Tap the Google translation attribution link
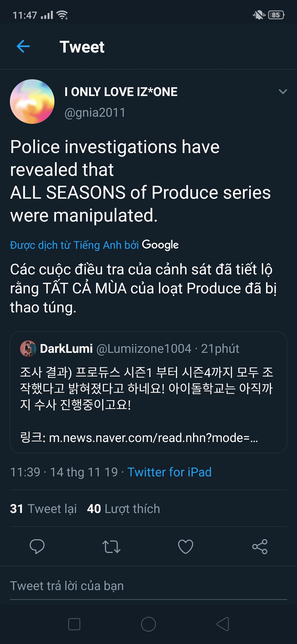Image resolution: width=297 pixels, height=644 pixels. click(x=94, y=245)
